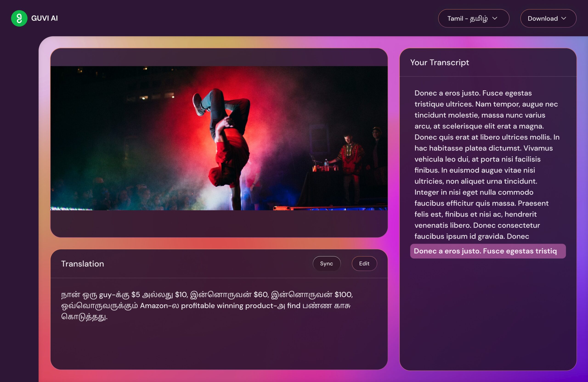Image resolution: width=588 pixels, height=382 pixels.
Task: Click the green GUVI logo icon
Action: pos(19,18)
